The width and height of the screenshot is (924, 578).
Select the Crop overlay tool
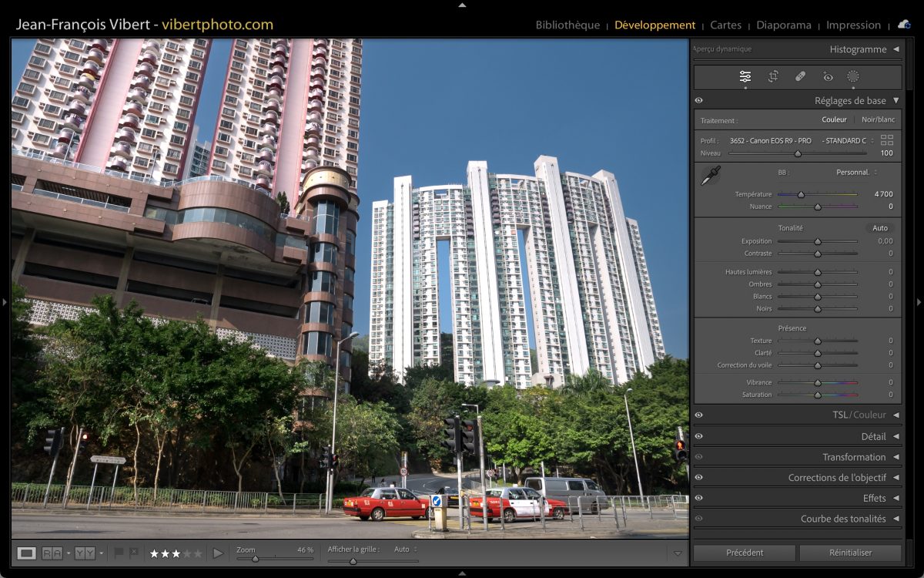coord(773,76)
